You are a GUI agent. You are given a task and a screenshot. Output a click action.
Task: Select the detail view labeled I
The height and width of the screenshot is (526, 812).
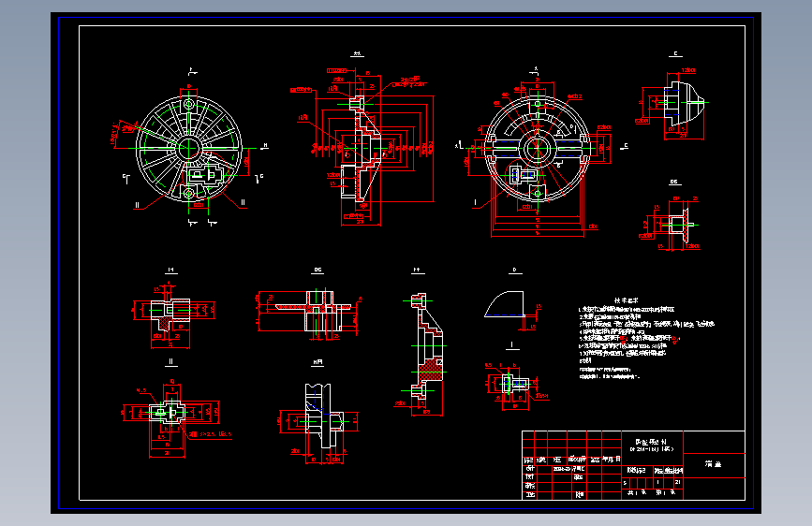515,385
